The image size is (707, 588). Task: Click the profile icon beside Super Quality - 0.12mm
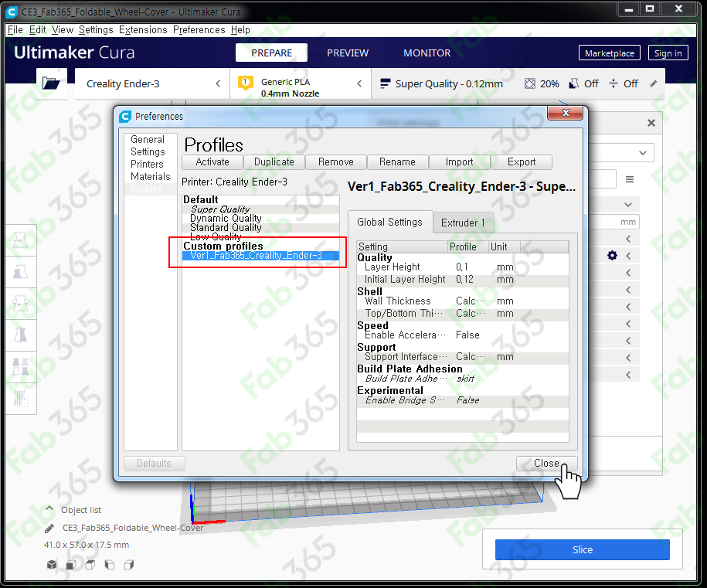coord(386,83)
